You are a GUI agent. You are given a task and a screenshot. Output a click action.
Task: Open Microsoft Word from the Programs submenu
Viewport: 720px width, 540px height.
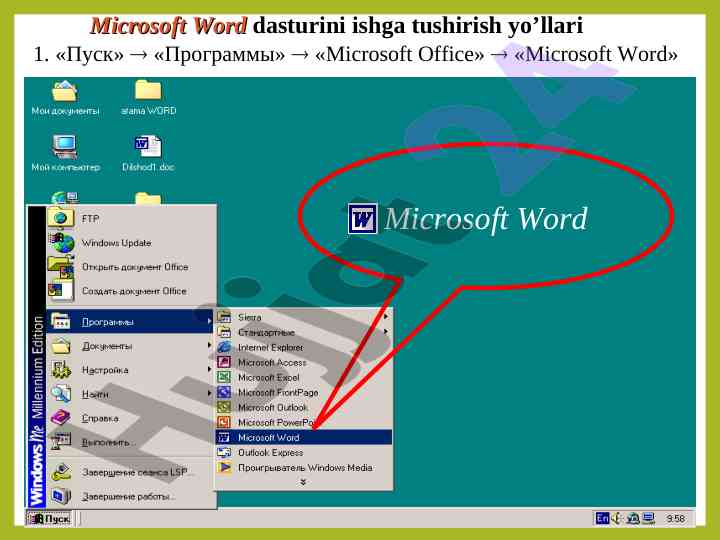click(268, 437)
